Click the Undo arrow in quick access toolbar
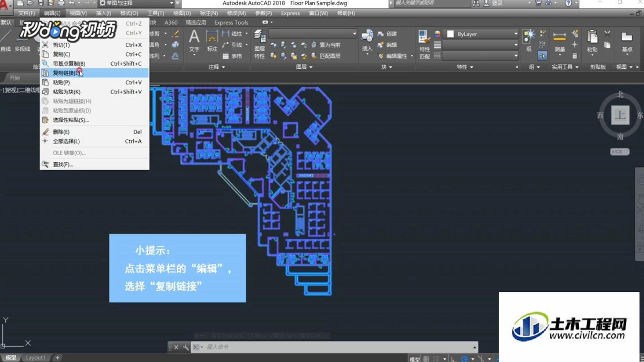 click(x=72, y=3)
